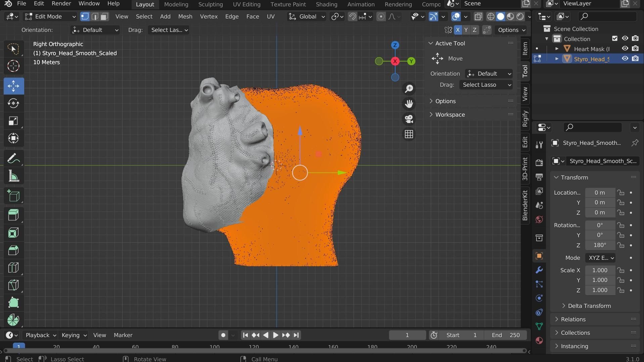The image size is (644, 362).
Task: Select the Annotate tool
Action: (13, 158)
